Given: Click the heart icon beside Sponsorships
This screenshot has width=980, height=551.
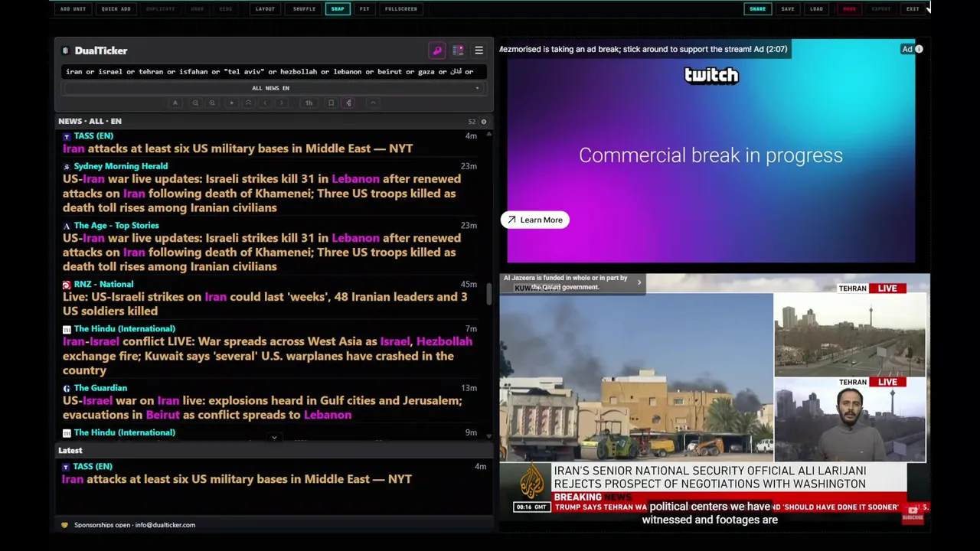Looking at the screenshot, I should (64, 525).
